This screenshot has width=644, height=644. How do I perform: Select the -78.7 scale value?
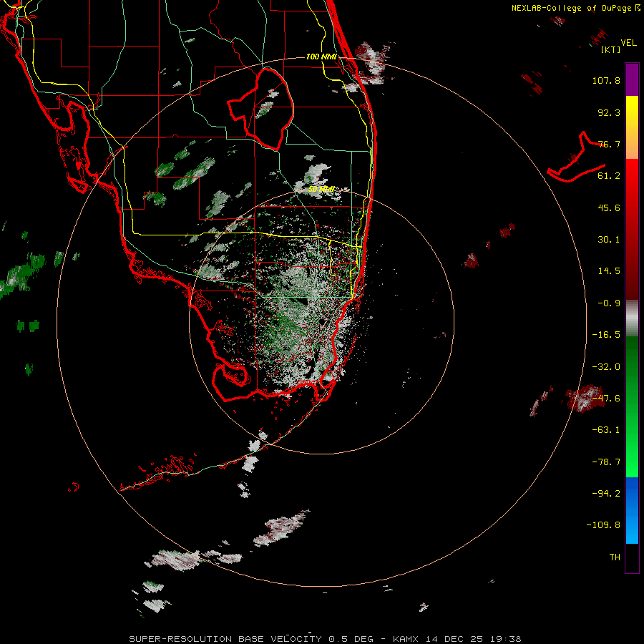coord(606,462)
